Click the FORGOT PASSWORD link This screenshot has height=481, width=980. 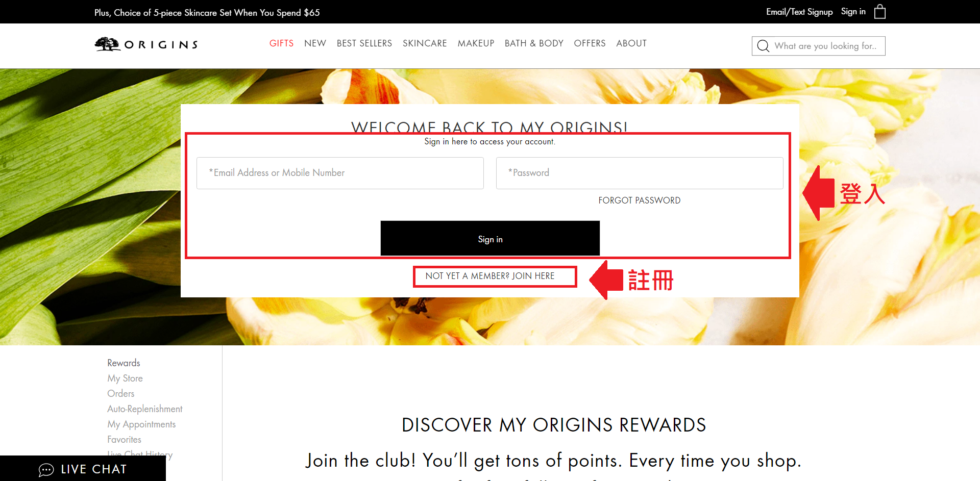(x=640, y=200)
